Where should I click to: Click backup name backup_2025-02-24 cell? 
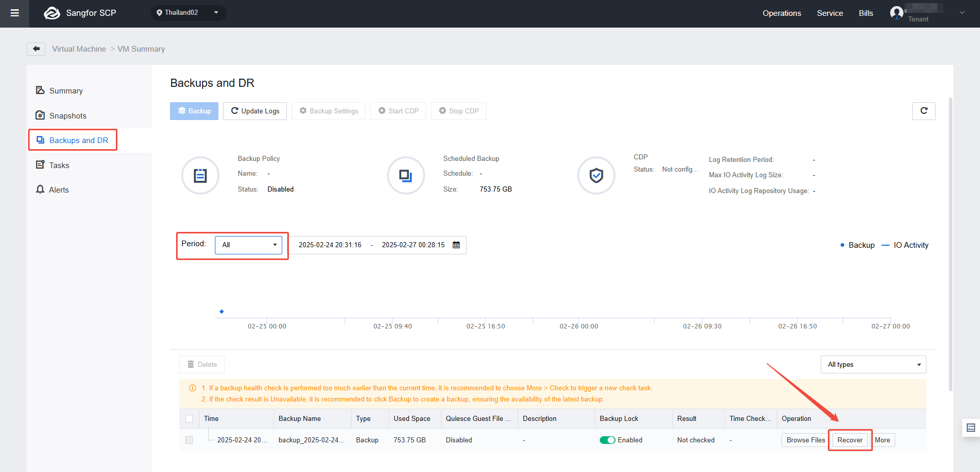pyautogui.click(x=311, y=440)
